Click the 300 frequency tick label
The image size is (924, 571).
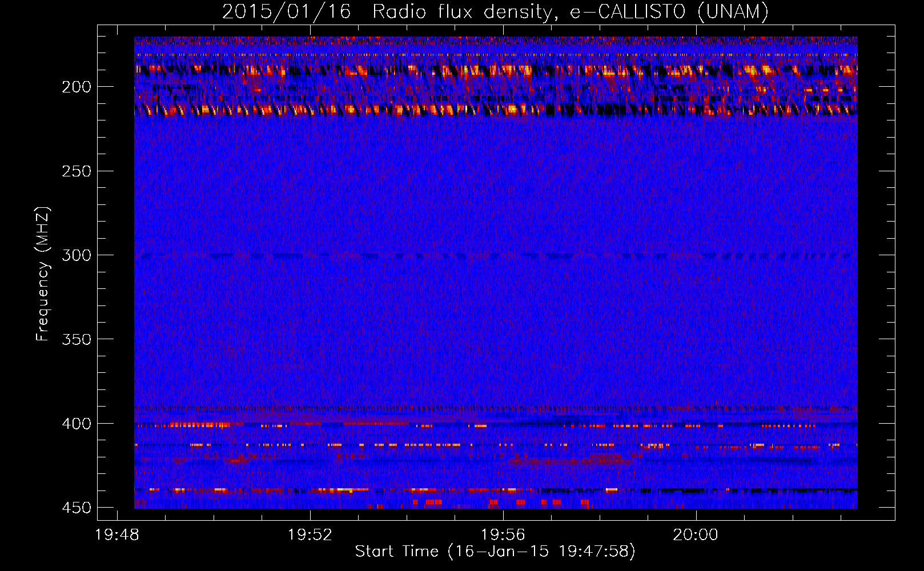coord(77,255)
